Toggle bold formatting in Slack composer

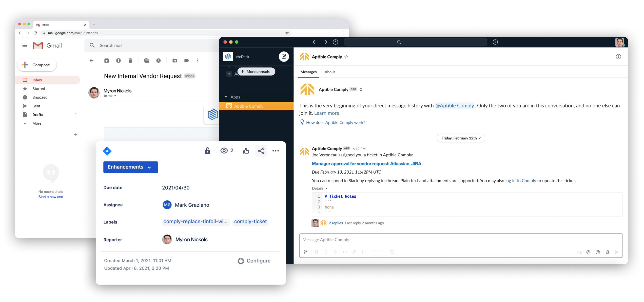(x=317, y=252)
